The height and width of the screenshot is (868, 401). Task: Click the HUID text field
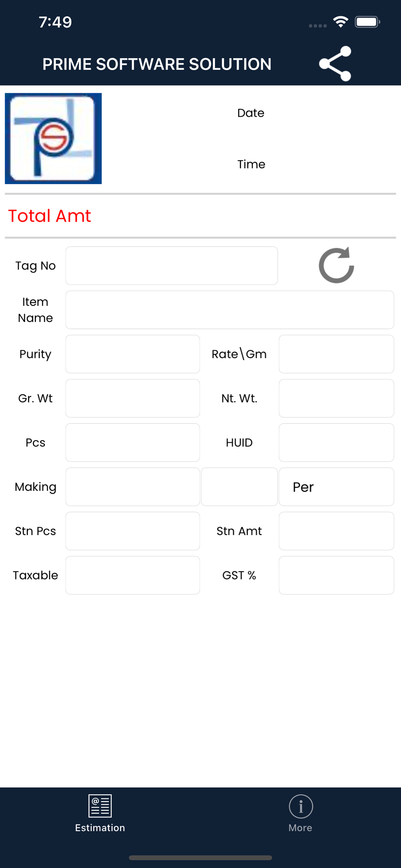336,443
